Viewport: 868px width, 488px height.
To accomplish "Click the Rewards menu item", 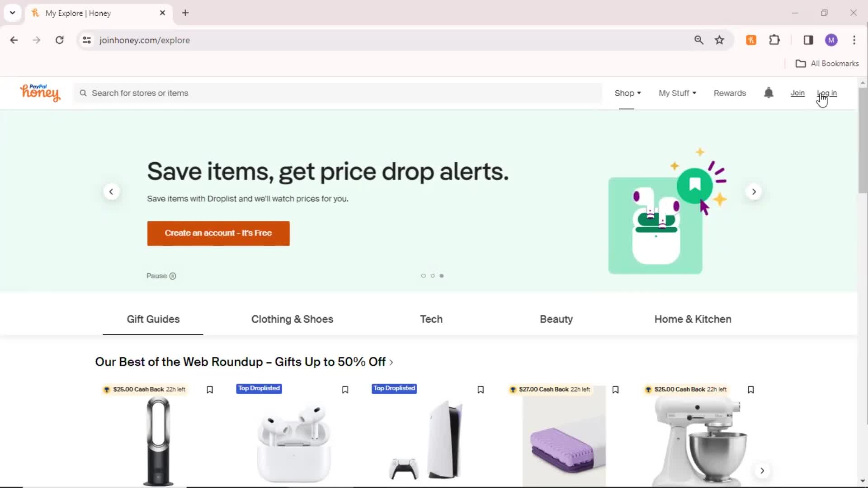I will pos(730,93).
